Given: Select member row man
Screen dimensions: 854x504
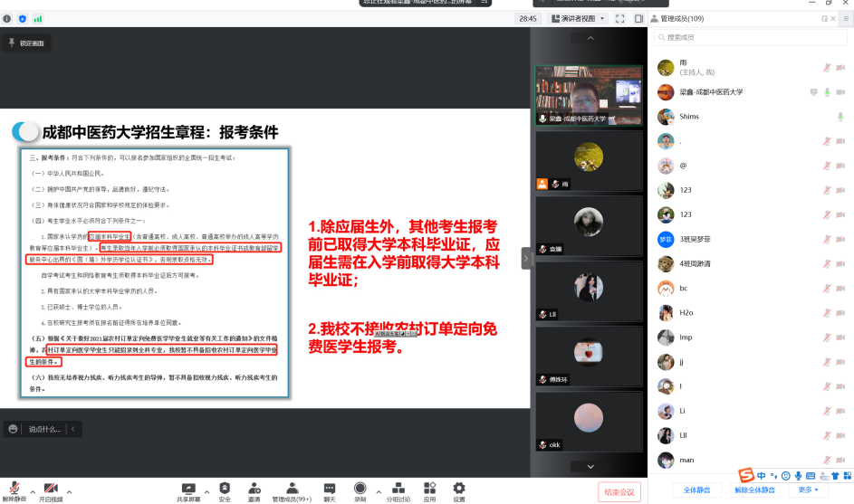Looking at the screenshot, I should point(751,460).
